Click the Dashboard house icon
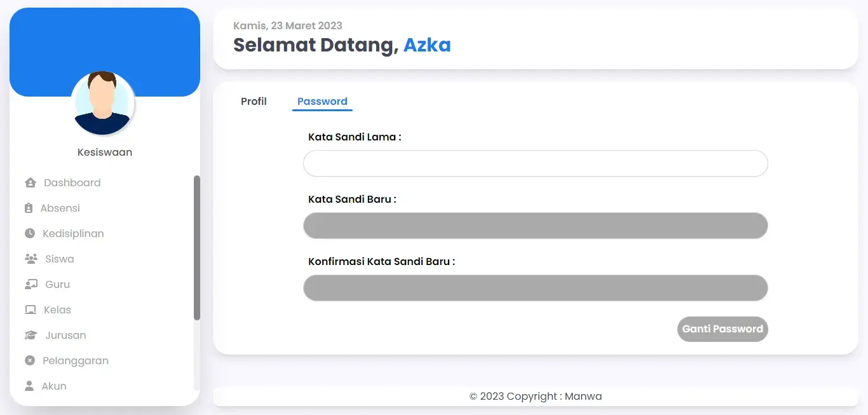Screen dimensions: 868x415 pos(30,183)
